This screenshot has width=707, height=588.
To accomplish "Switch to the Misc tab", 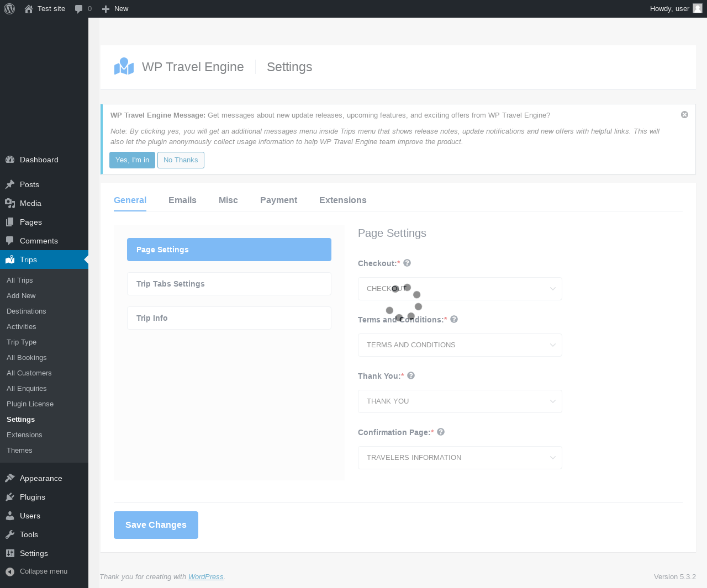I will click(x=228, y=200).
